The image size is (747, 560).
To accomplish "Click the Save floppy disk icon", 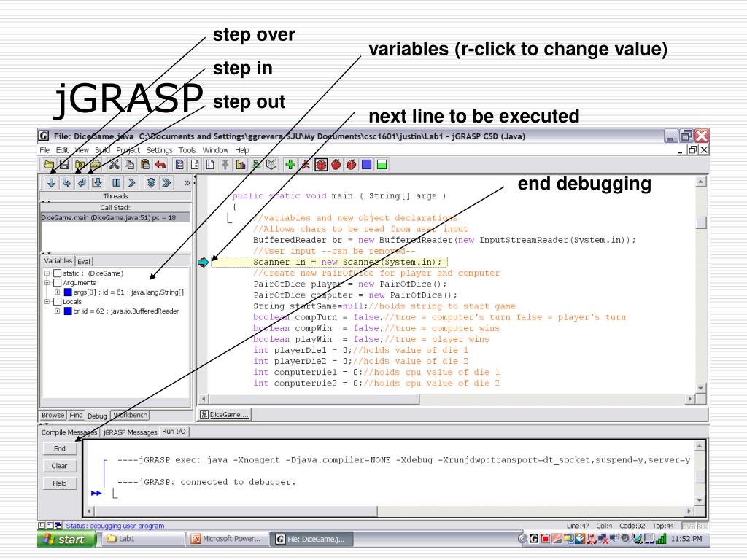I will 64,165.
